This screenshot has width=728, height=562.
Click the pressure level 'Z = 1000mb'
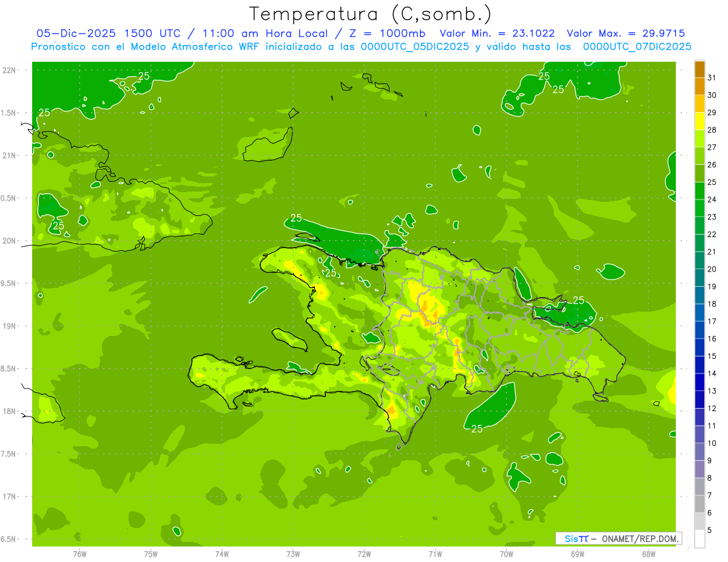click(386, 33)
